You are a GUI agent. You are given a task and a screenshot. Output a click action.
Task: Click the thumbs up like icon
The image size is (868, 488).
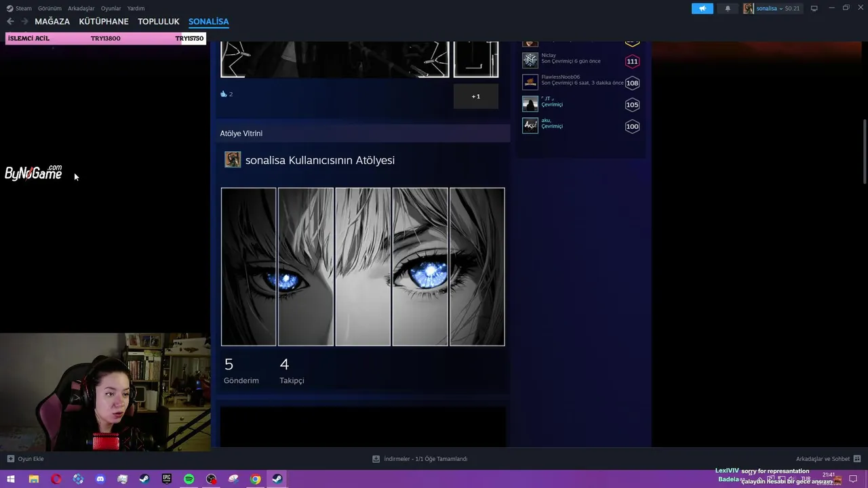224,94
